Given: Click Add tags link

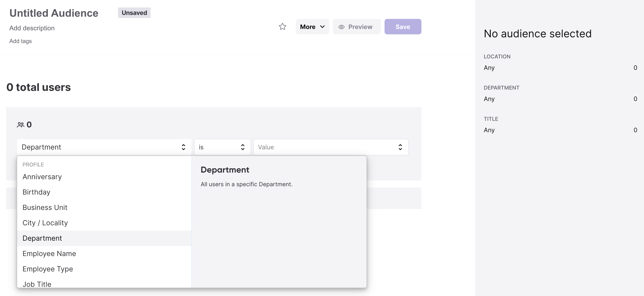Looking at the screenshot, I should pos(20,41).
